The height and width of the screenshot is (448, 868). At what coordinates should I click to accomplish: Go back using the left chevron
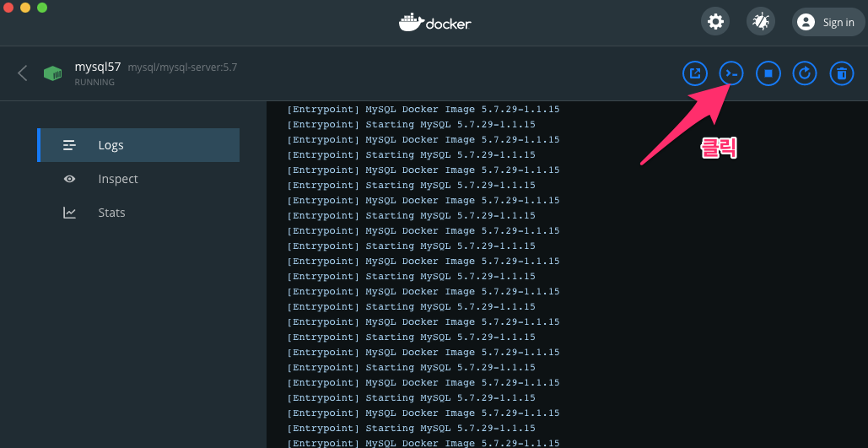[x=23, y=73]
